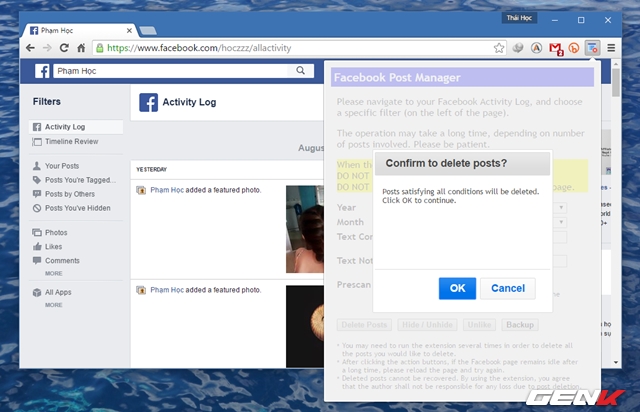
Task: Click the Facebook search input field
Action: pyautogui.click(x=170, y=71)
